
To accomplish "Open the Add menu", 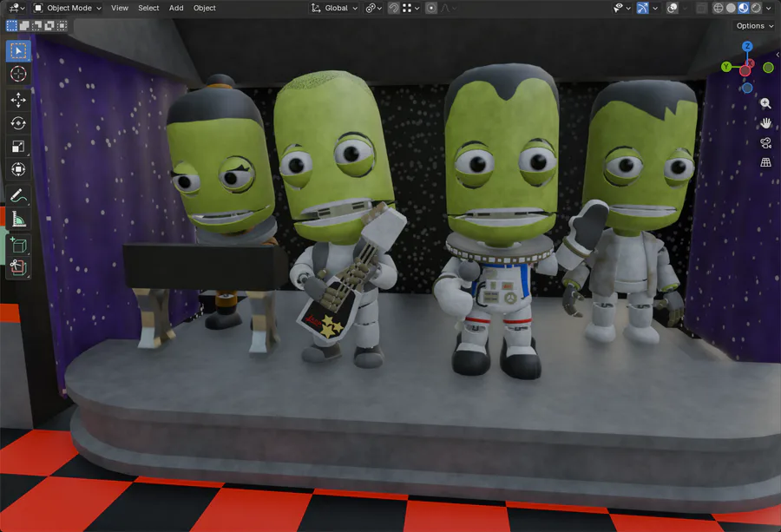I will coord(176,8).
